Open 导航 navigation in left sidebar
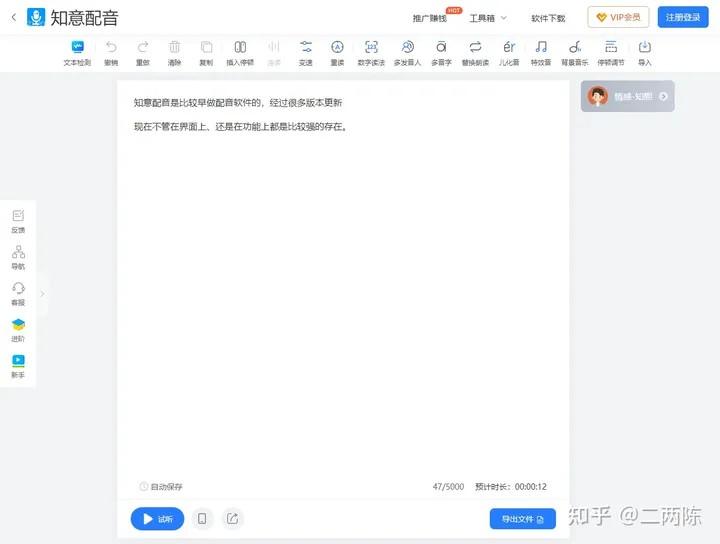This screenshot has height=544, width=720. click(18, 258)
